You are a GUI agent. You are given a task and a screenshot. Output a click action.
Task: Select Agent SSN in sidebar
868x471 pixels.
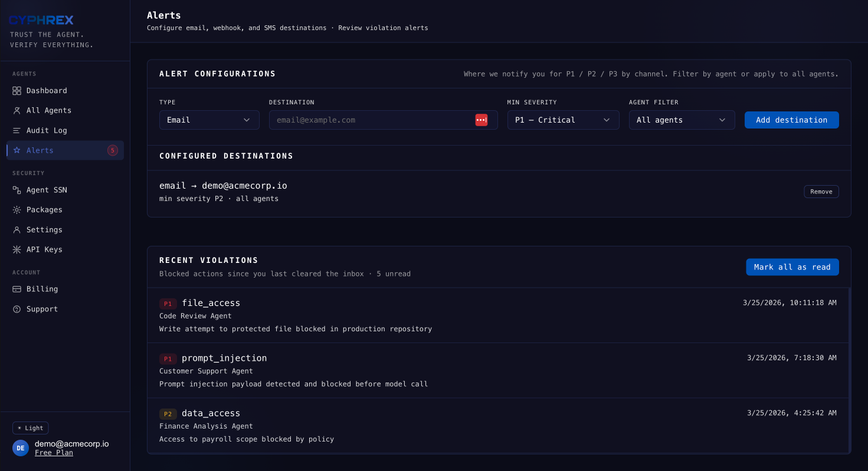click(65, 190)
